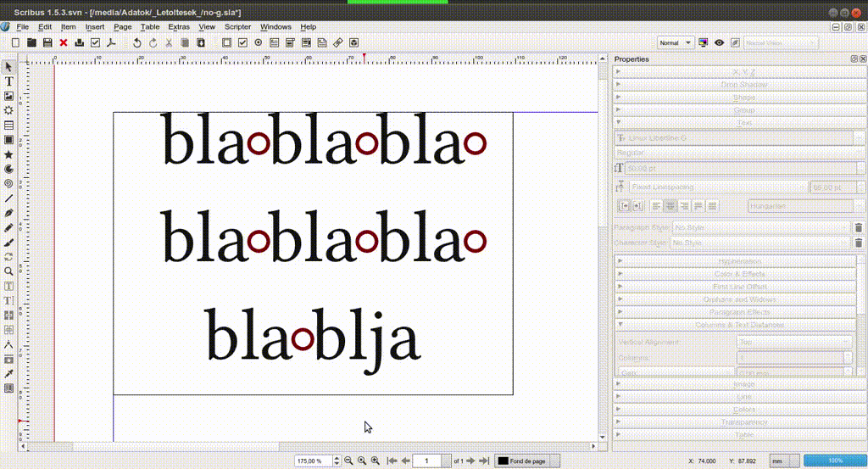Activate the Eye Dropper tool
Viewport: 868px width, 469px height.
click(x=8, y=374)
